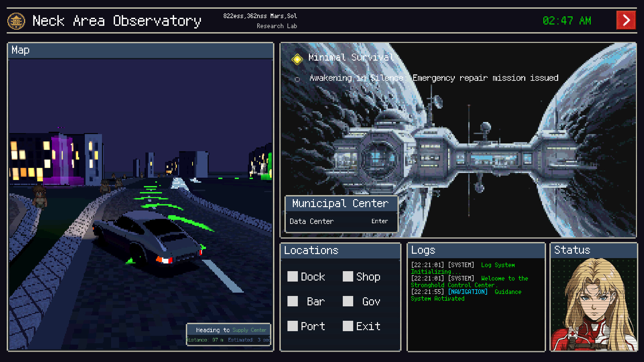Click Enter for the Data Center
Image resolution: width=644 pixels, height=362 pixels.
point(379,221)
